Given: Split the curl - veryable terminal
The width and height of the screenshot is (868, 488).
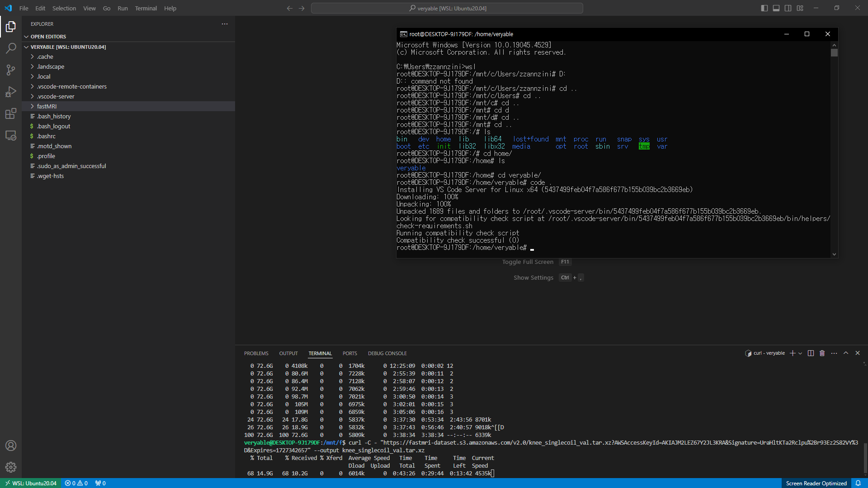Looking at the screenshot, I should pyautogui.click(x=810, y=353).
